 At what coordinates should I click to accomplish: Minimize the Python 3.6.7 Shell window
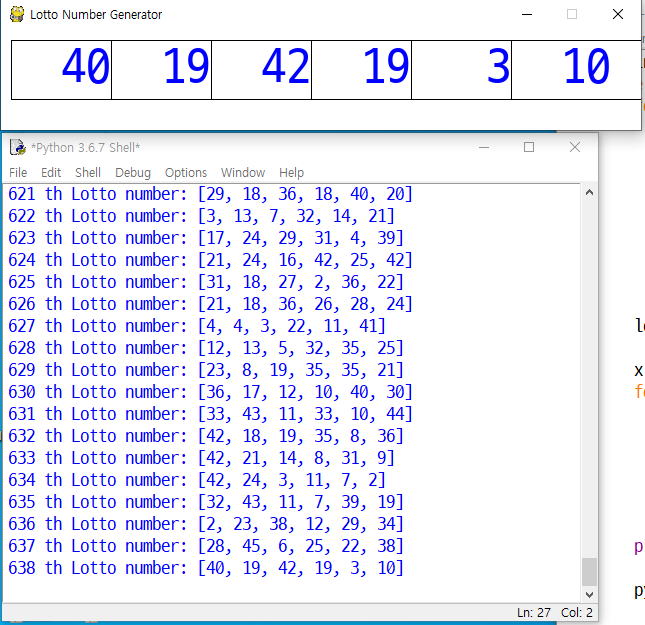[x=484, y=147]
